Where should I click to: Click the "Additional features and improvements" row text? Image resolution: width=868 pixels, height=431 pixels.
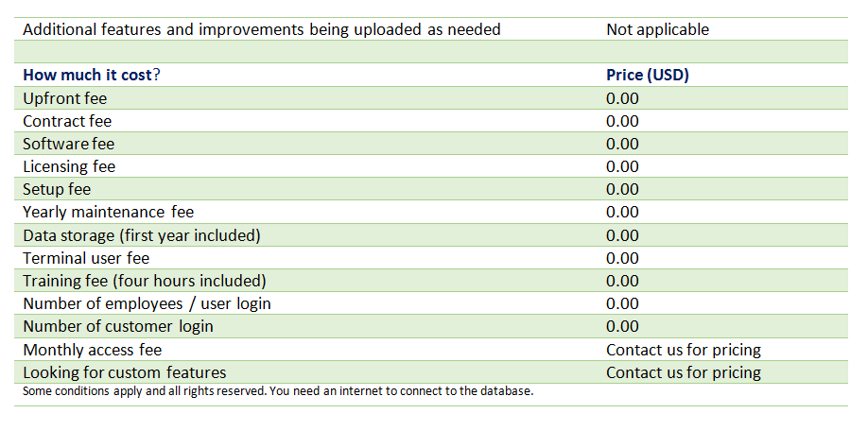point(261,29)
